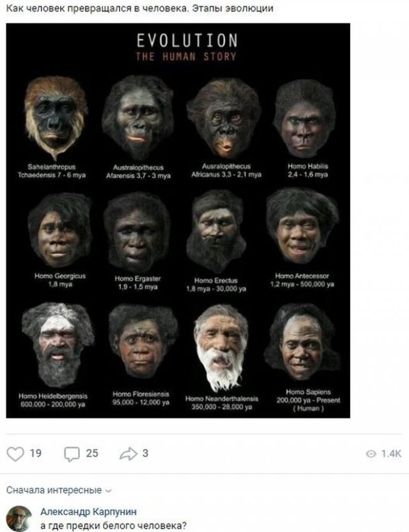Click the comment count 25
This screenshot has width=409, height=532.
[x=92, y=453]
